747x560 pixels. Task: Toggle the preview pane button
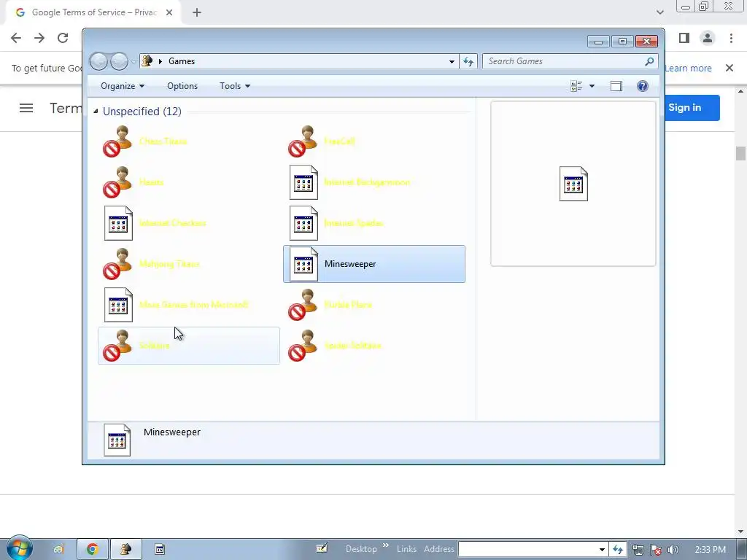[x=616, y=86]
